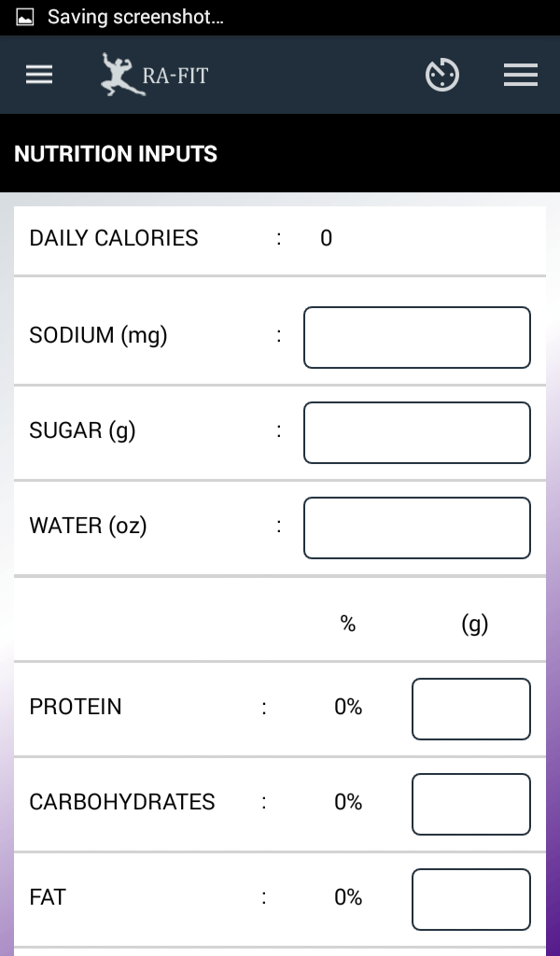Select the Water (oz) input field
The width and height of the screenshot is (560, 956).
point(417,527)
